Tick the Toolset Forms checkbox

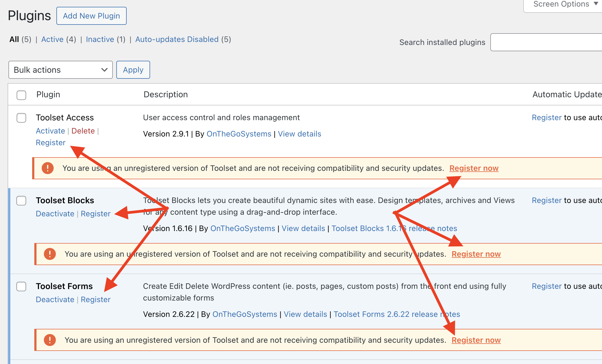coord(22,287)
